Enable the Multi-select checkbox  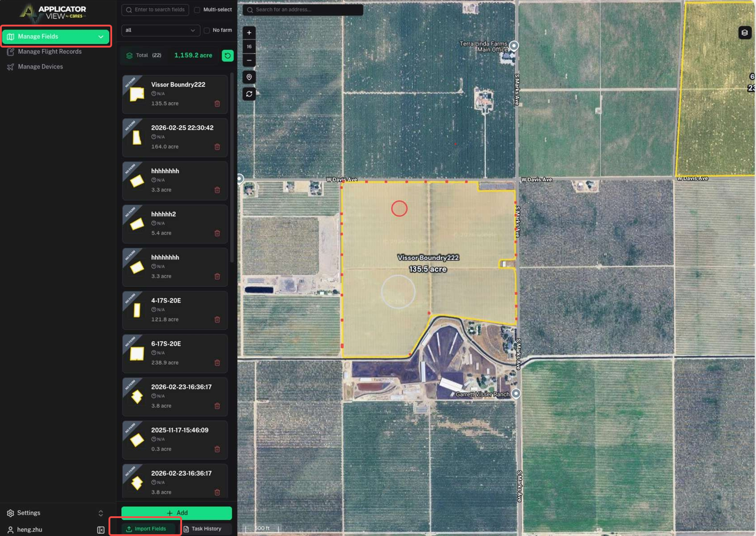click(x=197, y=10)
